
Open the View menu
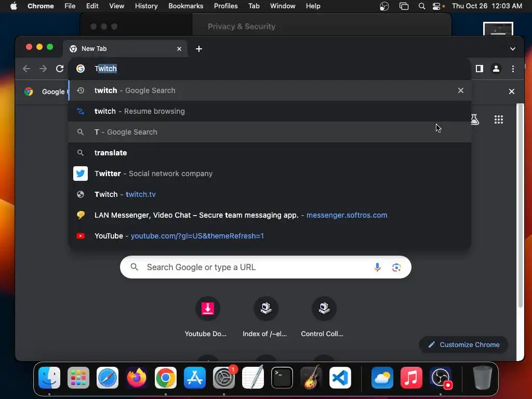(116, 6)
